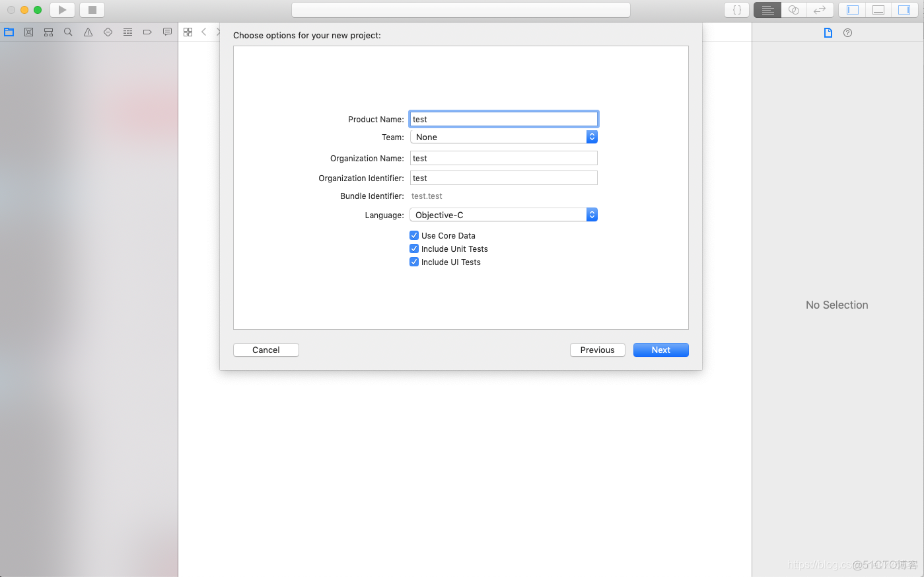
Task: Open the Find navigator magnifier icon
Action: [68, 32]
